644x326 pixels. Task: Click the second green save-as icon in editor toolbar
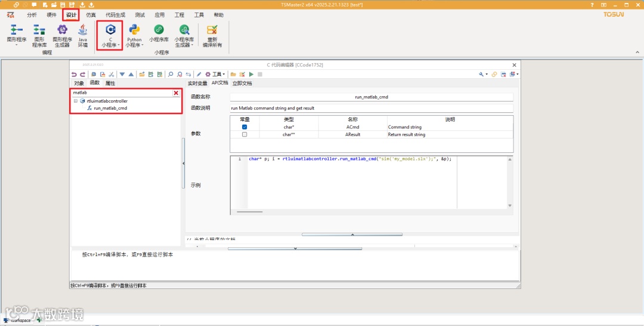click(x=160, y=75)
